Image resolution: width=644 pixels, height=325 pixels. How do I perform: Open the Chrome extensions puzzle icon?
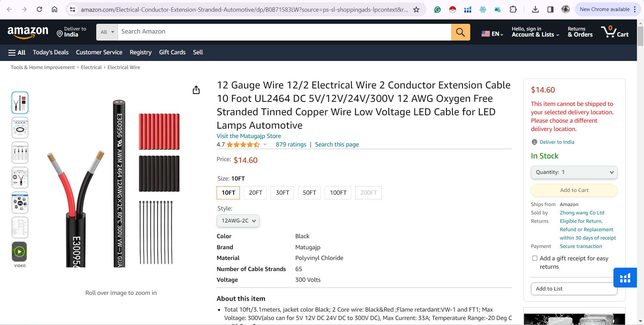(513, 9)
